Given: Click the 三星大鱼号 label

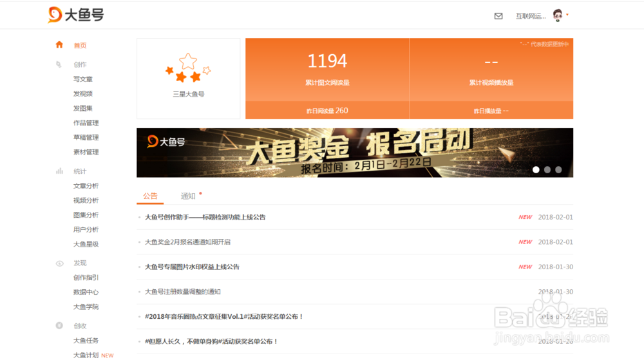Looking at the screenshot, I should (x=189, y=94).
